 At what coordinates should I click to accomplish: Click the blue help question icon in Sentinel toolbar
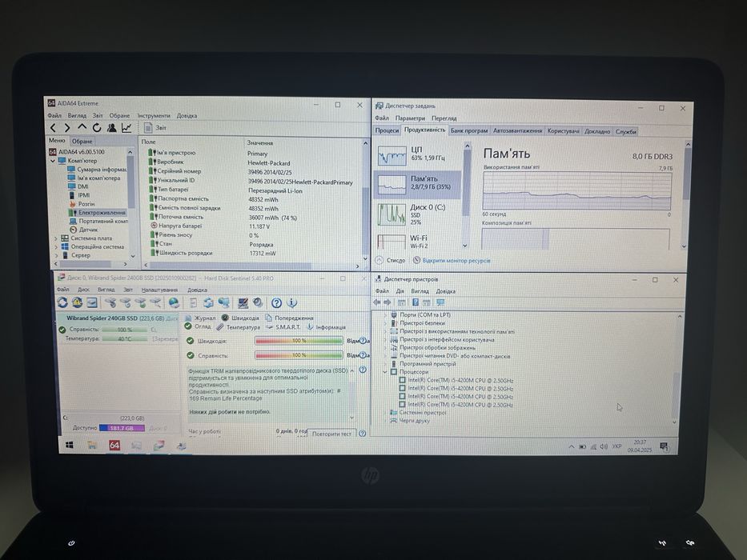276,303
